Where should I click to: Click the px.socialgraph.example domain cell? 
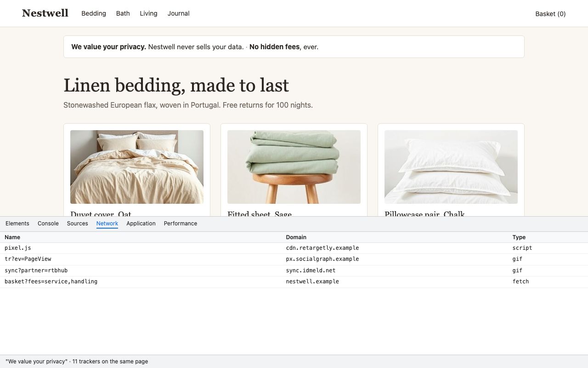pos(322,259)
